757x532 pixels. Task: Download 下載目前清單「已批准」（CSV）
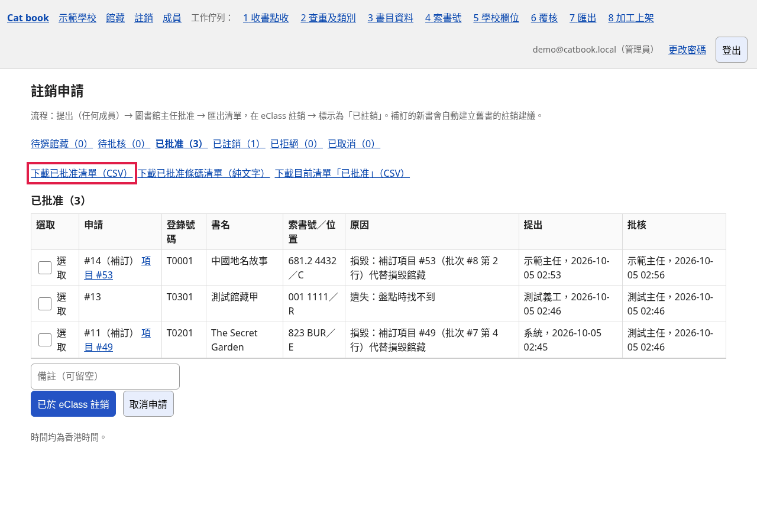coord(342,173)
